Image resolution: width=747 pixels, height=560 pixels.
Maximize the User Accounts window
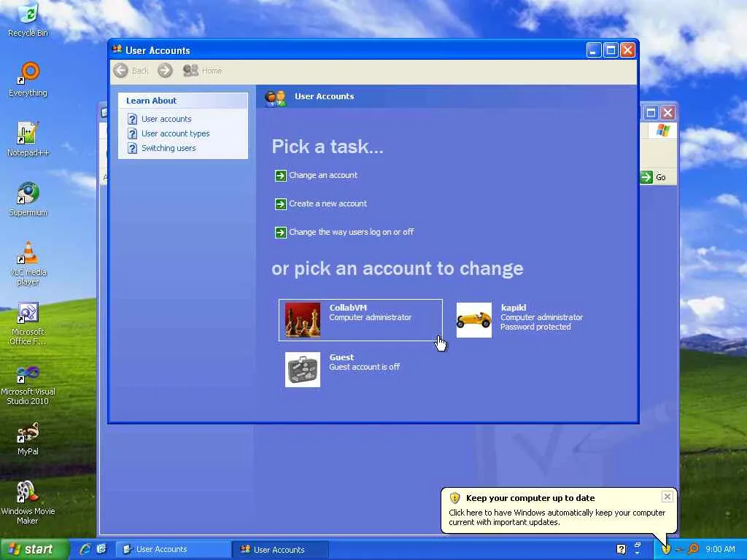point(611,50)
